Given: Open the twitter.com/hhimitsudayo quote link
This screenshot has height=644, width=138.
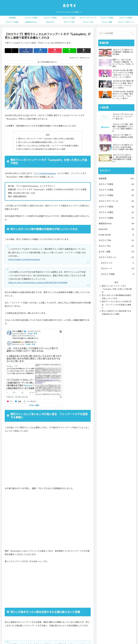Looking at the screenshot, I should pos(24,260).
